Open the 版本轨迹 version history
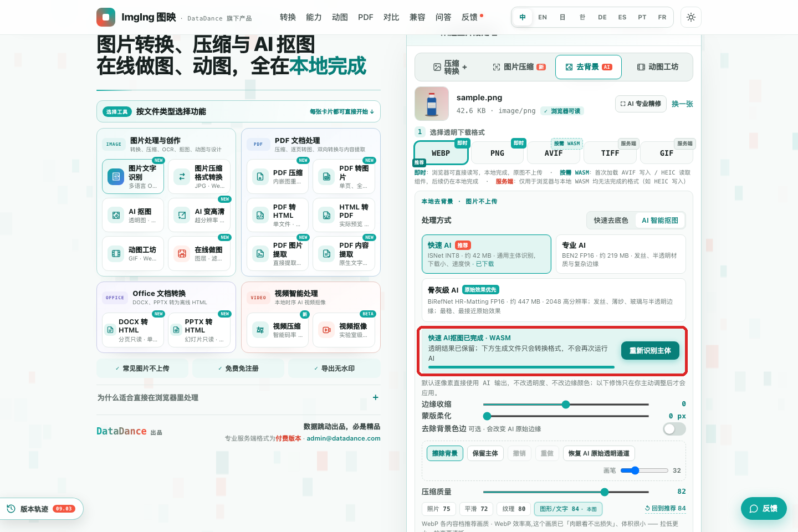Image resolution: width=798 pixels, height=532 pixels. tap(41, 509)
